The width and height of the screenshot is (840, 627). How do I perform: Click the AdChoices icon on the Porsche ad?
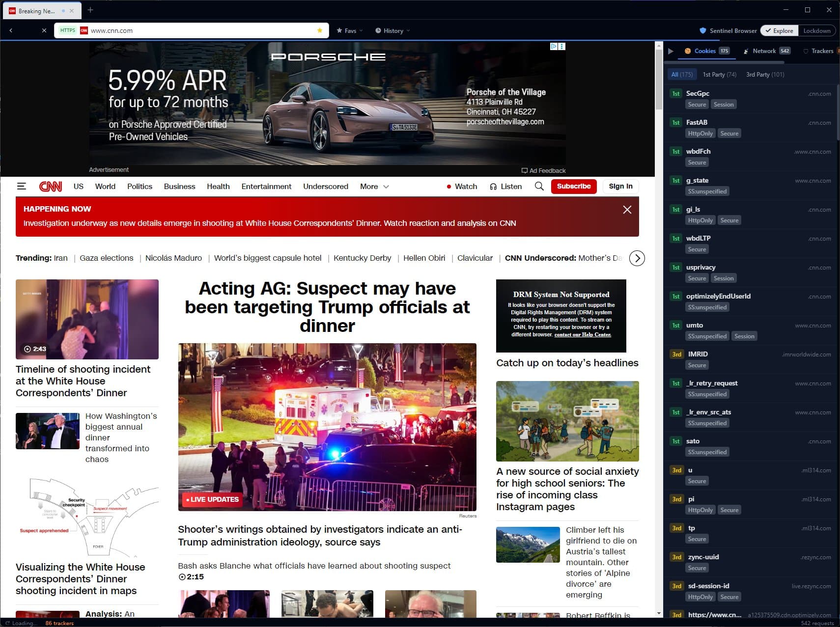[x=554, y=46]
